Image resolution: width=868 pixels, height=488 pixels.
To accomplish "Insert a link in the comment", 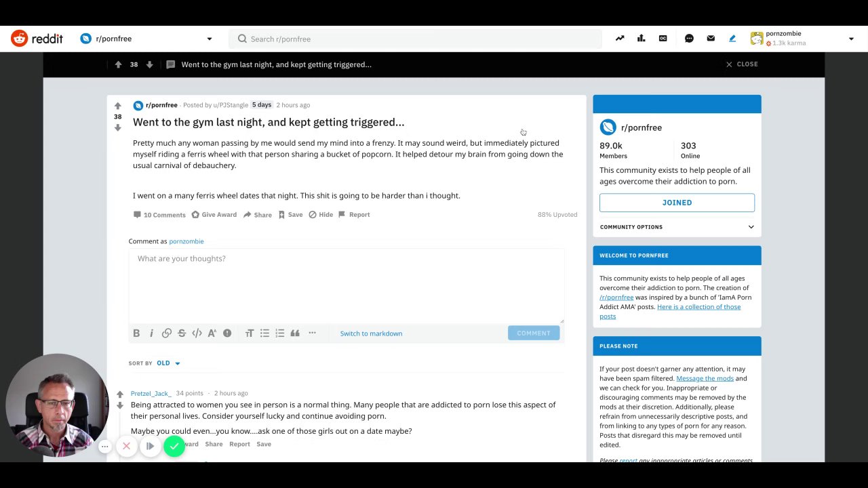I will tap(167, 333).
